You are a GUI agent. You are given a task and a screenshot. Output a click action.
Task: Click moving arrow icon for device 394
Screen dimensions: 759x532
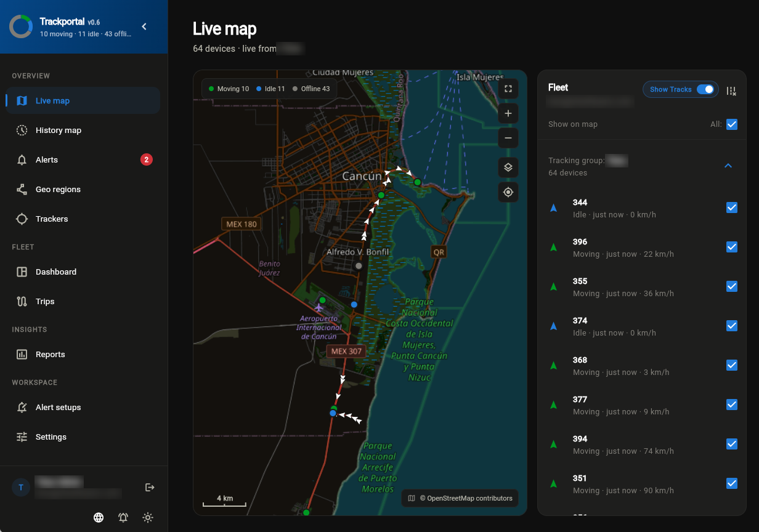click(x=553, y=445)
